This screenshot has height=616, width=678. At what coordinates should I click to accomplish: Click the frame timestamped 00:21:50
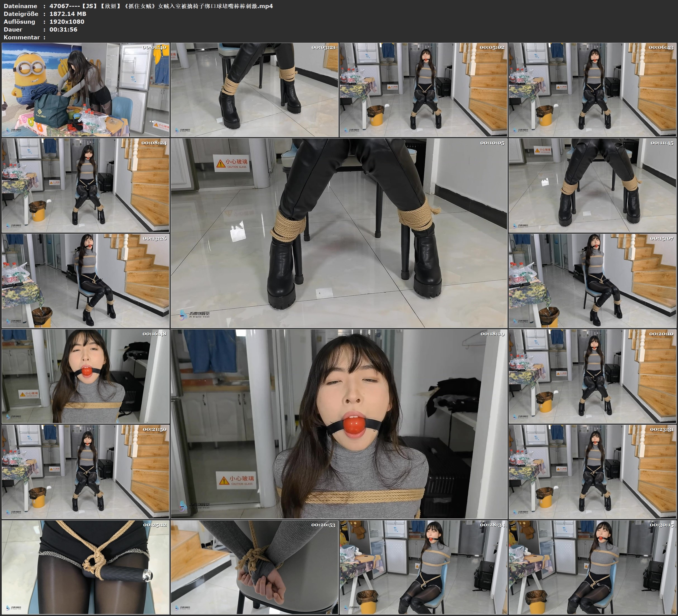(x=85, y=471)
